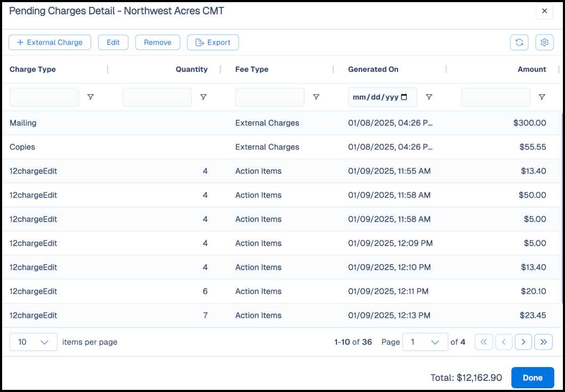
Task: Click the refresh icon button
Action: pos(519,43)
